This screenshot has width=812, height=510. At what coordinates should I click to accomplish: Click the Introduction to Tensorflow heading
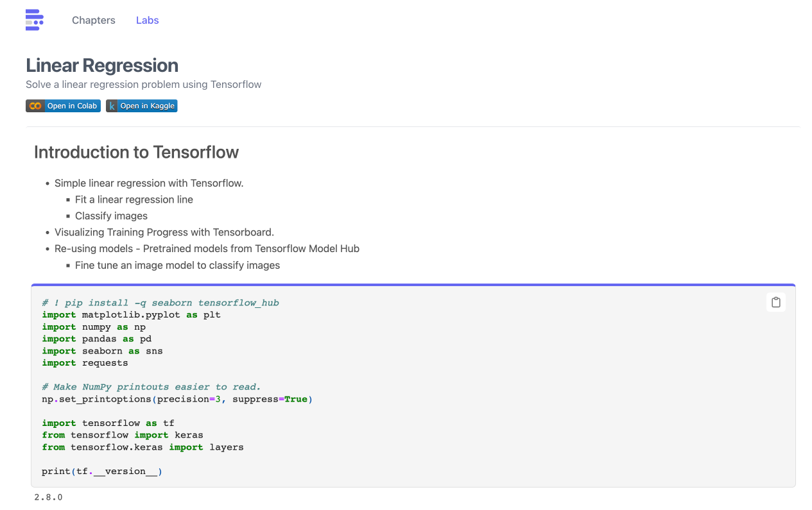[136, 152]
